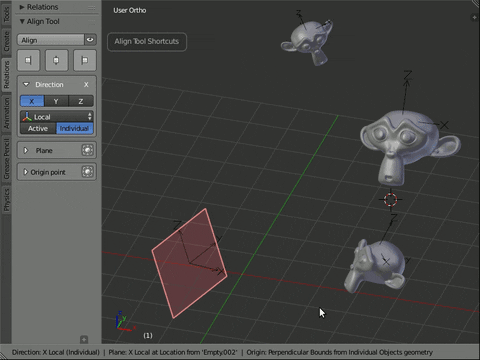Select the Y direction axis

(56, 101)
